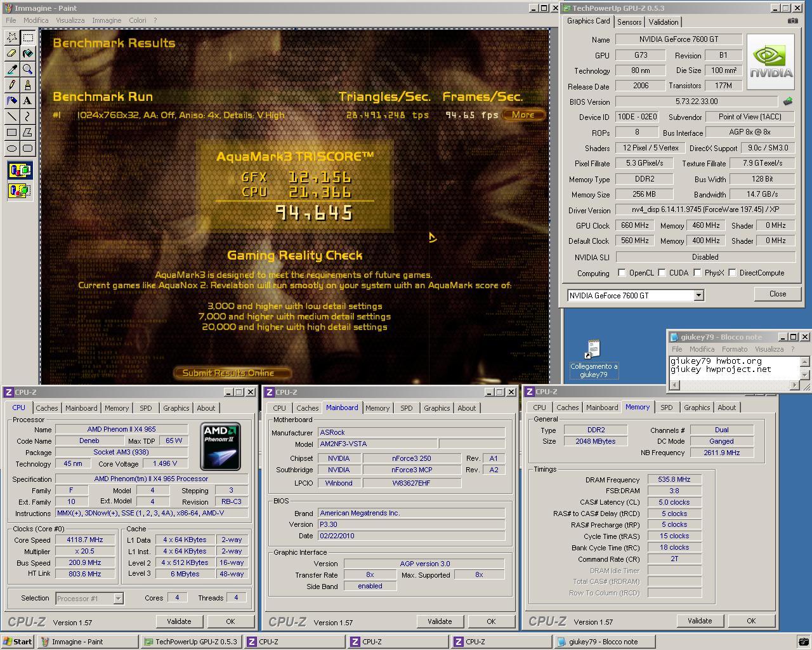The height and width of the screenshot is (650, 812).
Task: Click the BIOS Version 5.73.22.33.00 field
Action: pyautogui.click(x=696, y=102)
